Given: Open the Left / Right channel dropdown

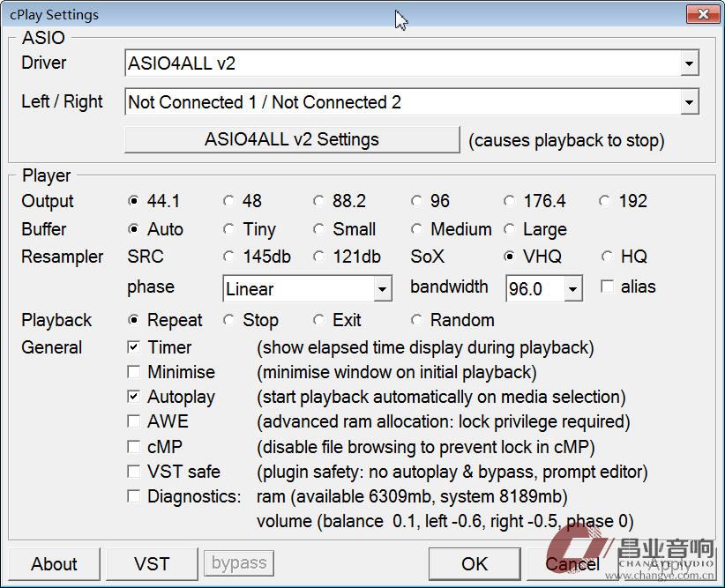Looking at the screenshot, I should [x=689, y=102].
